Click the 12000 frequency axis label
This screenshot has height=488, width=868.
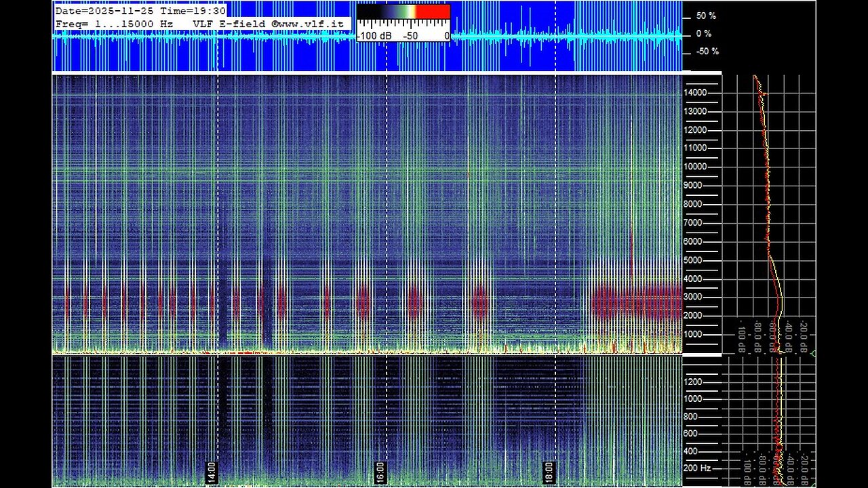pos(696,130)
